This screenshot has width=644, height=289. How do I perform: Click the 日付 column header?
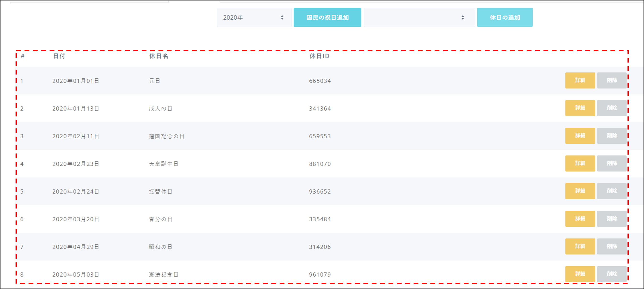tap(59, 56)
